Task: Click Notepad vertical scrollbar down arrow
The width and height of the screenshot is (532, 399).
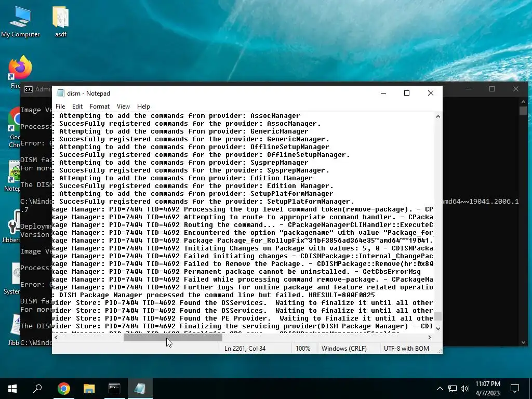Action: tap(438, 328)
